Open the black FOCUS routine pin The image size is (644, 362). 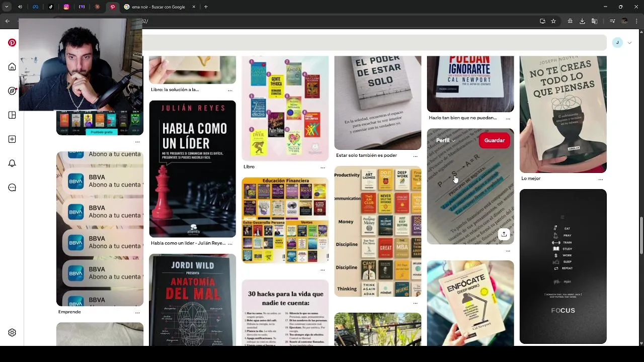[x=563, y=266]
